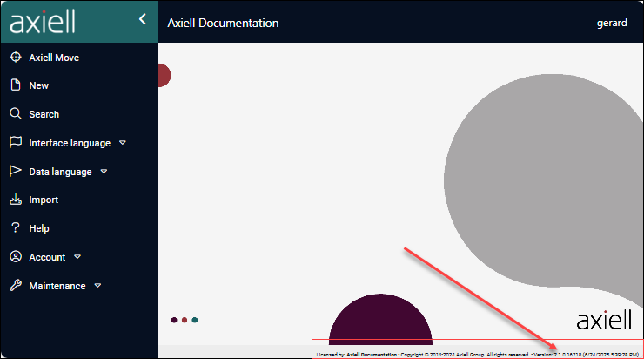The height and width of the screenshot is (359, 644).
Task: Select the dark purple carousel dot
Action: point(174,320)
